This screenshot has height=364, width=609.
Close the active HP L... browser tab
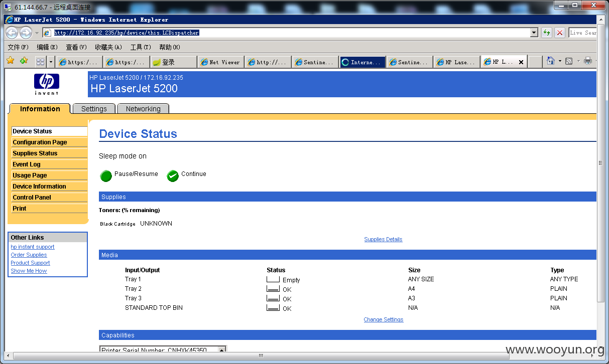(521, 62)
